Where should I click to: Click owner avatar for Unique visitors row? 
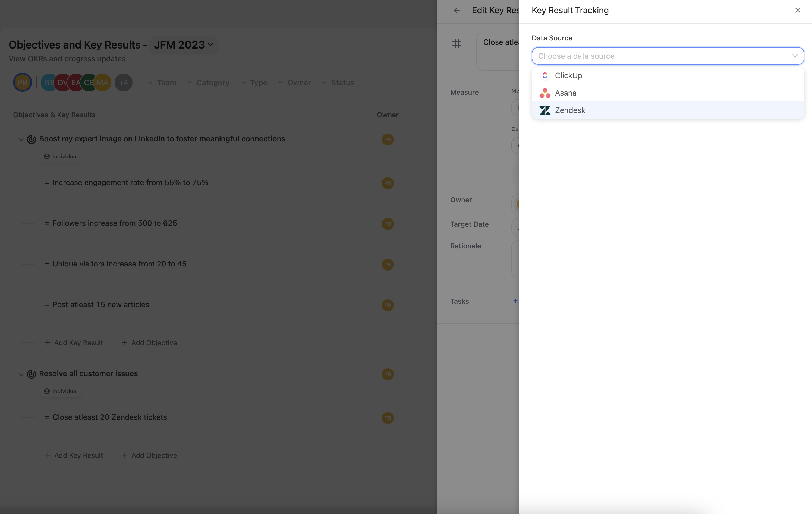[x=388, y=265]
